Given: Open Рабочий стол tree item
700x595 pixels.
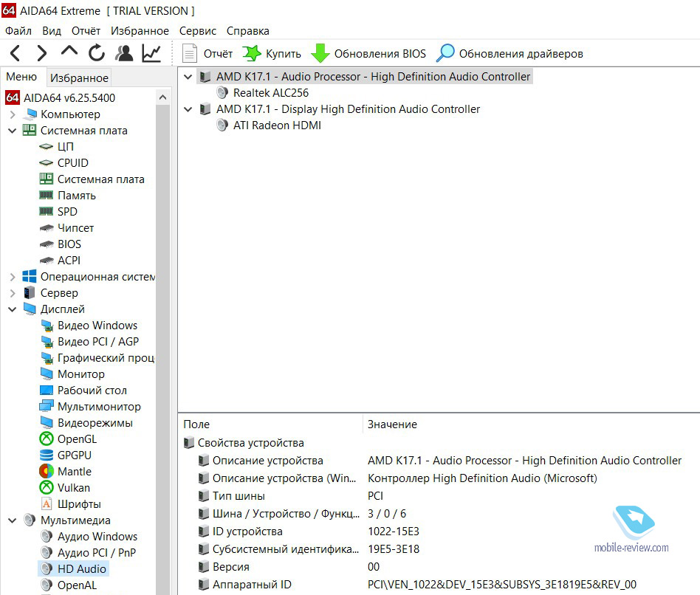Looking at the screenshot, I should (x=83, y=391).
